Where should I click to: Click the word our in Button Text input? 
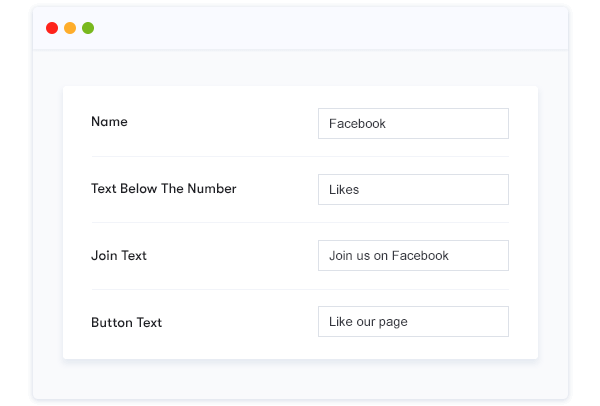365,322
